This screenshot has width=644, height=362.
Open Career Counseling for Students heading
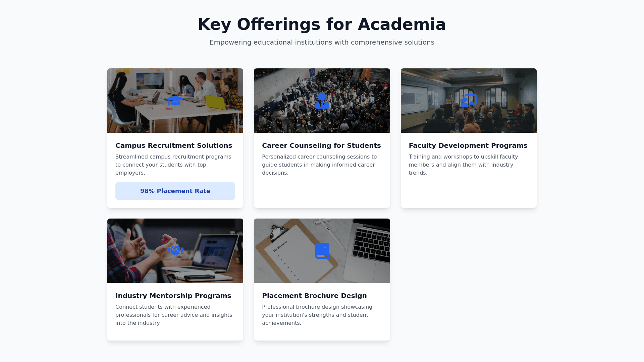click(321, 145)
